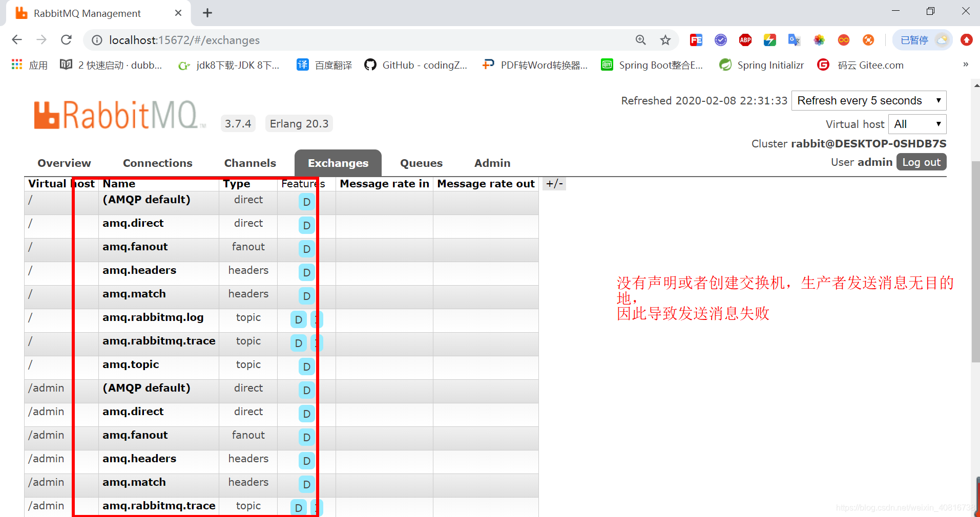This screenshot has height=517, width=980.
Task: Bookmark this page with the star icon
Action: tap(665, 40)
